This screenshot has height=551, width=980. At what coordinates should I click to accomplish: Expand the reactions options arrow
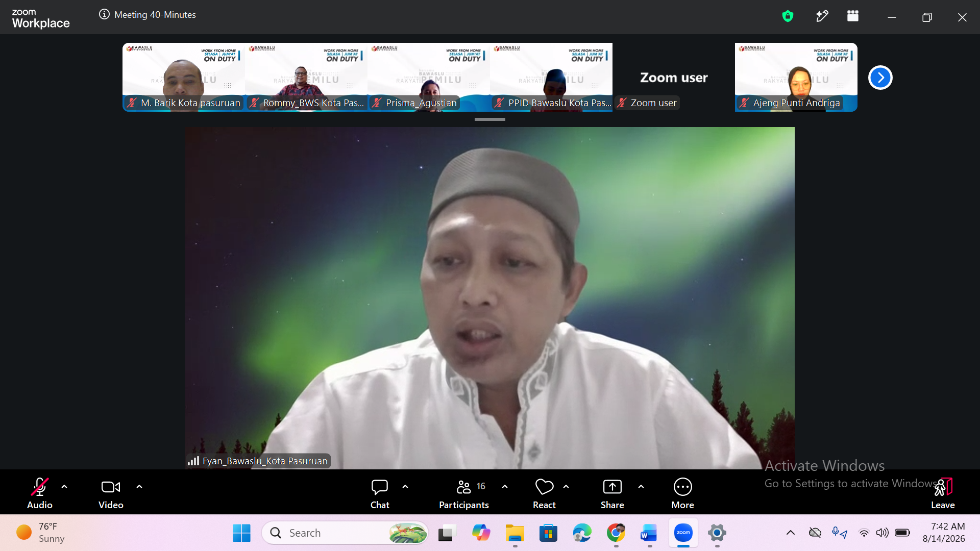pos(566,487)
